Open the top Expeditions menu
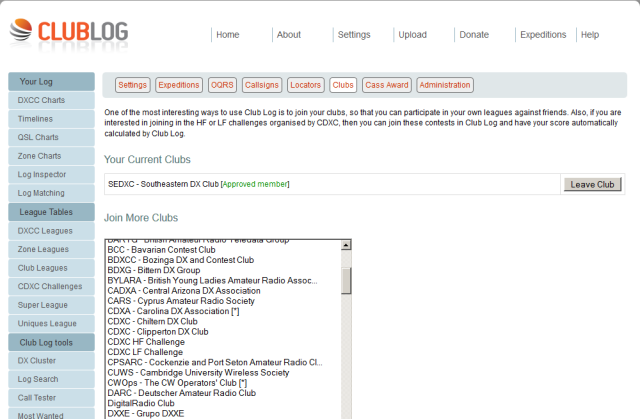This screenshot has height=419, width=640. point(543,35)
